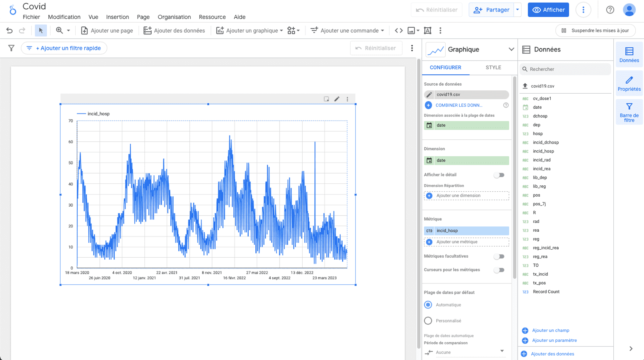Image resolution: width=644 pixels, height=360 pixels.
Task: Expand the Graphique chart type chevron
Action: [x=511, y=50]
